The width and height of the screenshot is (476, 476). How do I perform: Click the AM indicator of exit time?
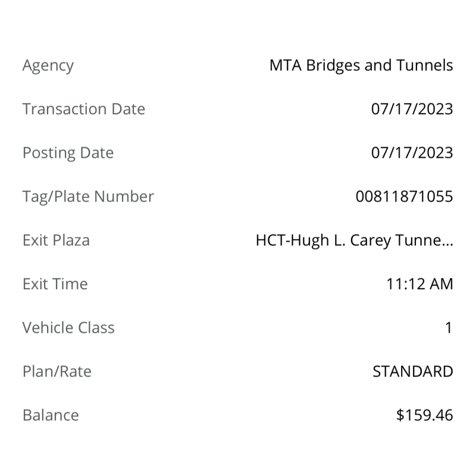click(x=440, y=284)
